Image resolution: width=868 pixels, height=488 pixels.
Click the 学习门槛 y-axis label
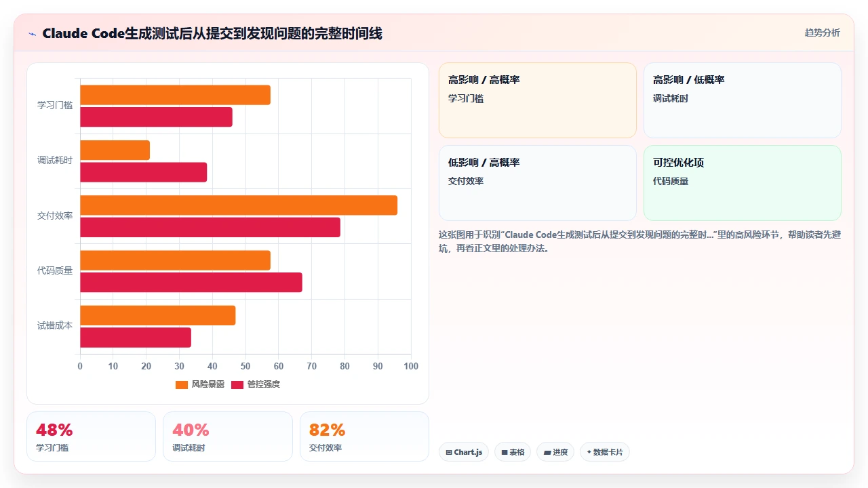55,106
